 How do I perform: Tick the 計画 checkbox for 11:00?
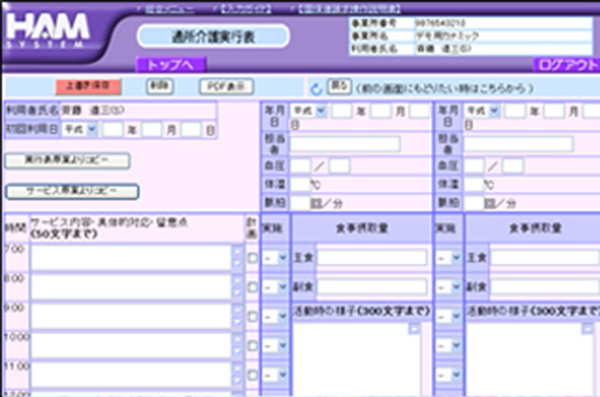[252, 375]
